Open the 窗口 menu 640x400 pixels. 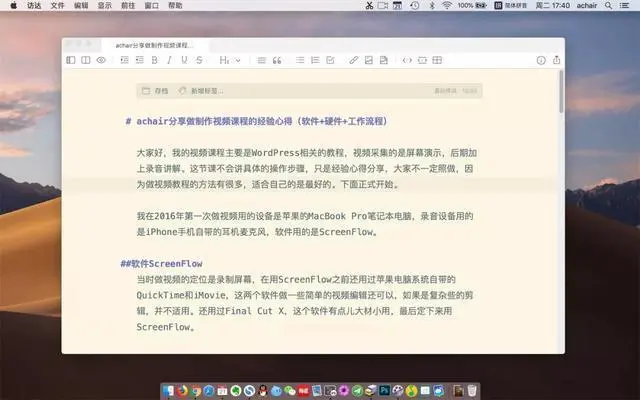(x=151, y=5)
